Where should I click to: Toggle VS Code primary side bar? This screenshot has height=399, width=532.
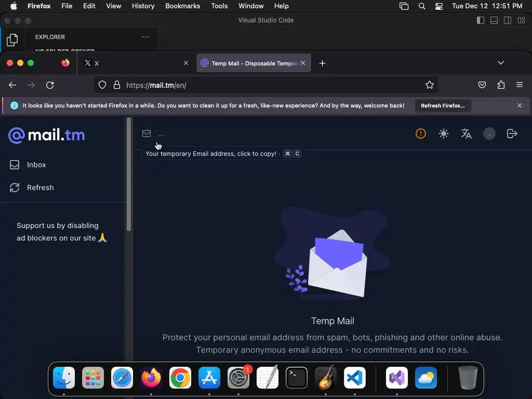tap(481, 20)
